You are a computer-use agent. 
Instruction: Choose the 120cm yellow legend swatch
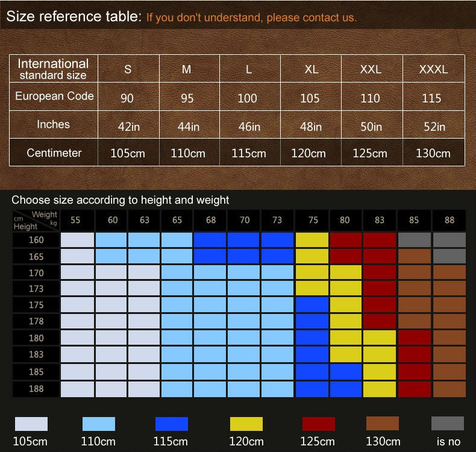246,424
